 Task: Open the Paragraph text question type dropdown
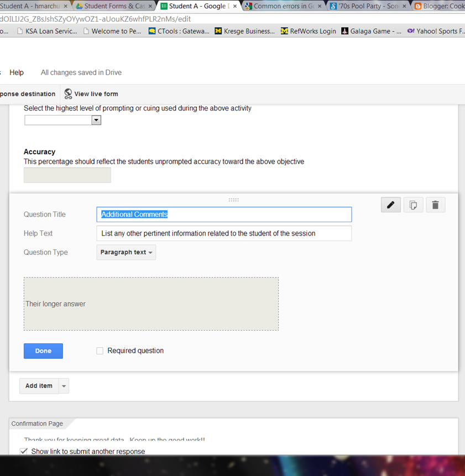[x=126, y=252]
